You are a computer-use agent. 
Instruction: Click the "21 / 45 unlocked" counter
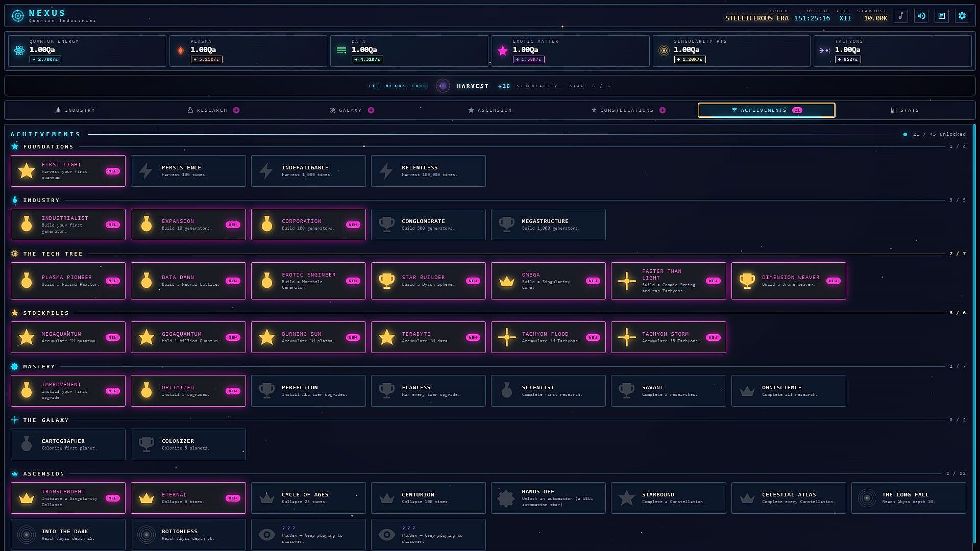click(939, 134)
